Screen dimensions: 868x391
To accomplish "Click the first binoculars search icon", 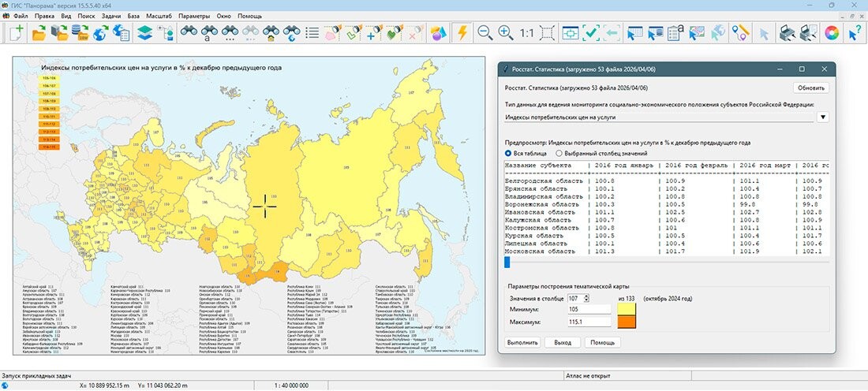I will [189, 33].
